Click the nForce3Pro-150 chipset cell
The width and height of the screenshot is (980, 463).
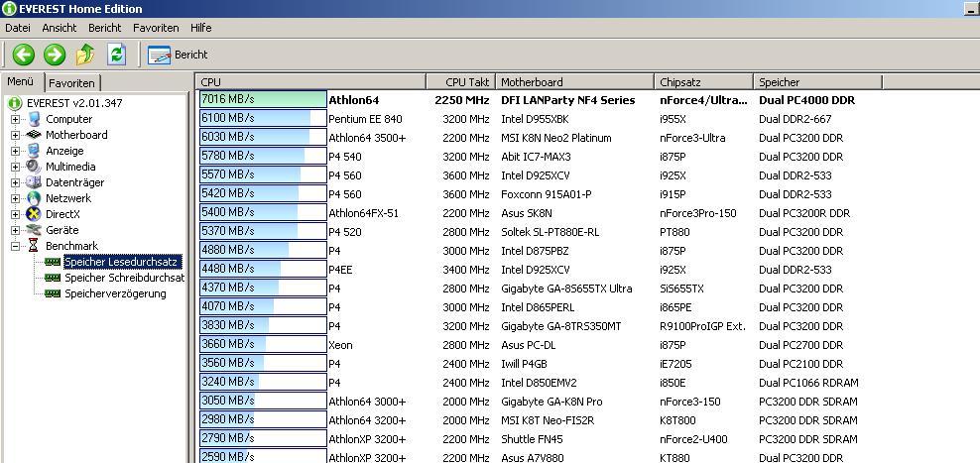(x=698, y=213)
